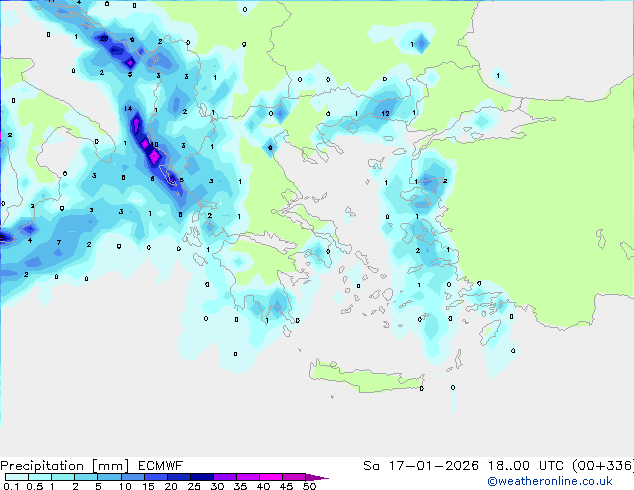
Task: Click the island of Crete on map
Action: click(x=366, y=377)
